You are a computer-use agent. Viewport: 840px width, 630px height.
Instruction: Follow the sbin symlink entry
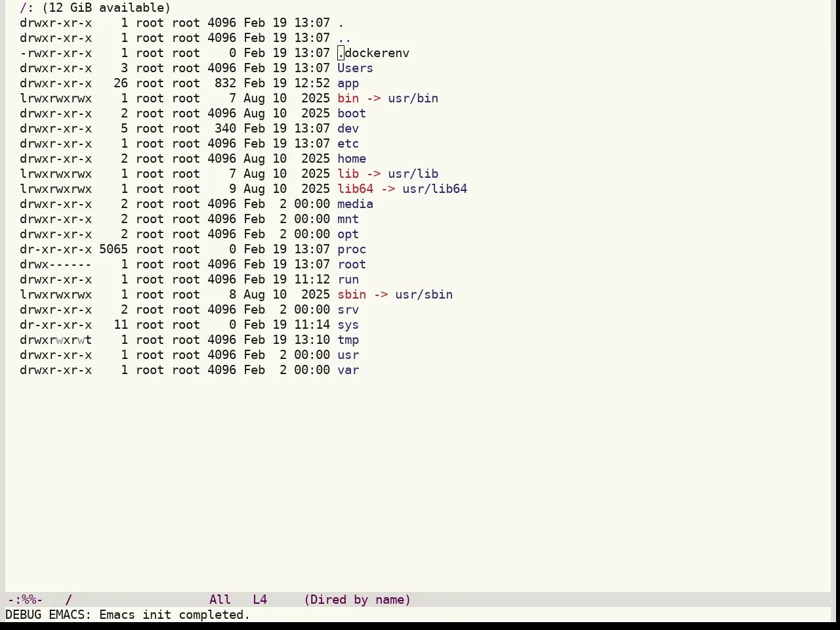(352, 295)
